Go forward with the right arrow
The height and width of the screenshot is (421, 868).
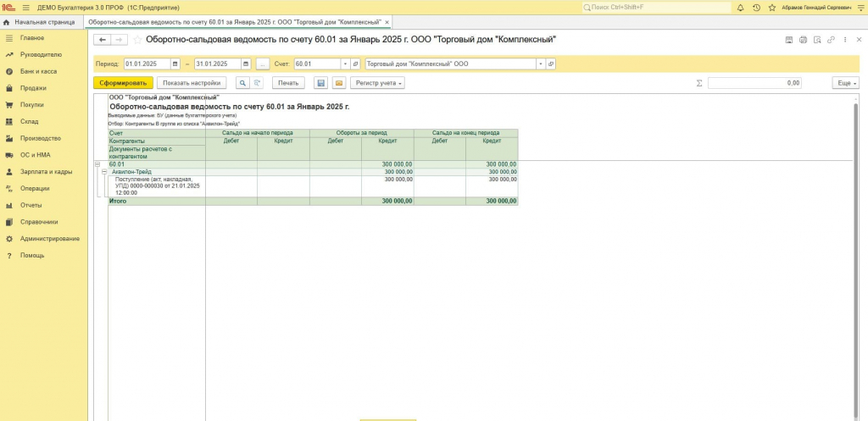tap(119, 40)
